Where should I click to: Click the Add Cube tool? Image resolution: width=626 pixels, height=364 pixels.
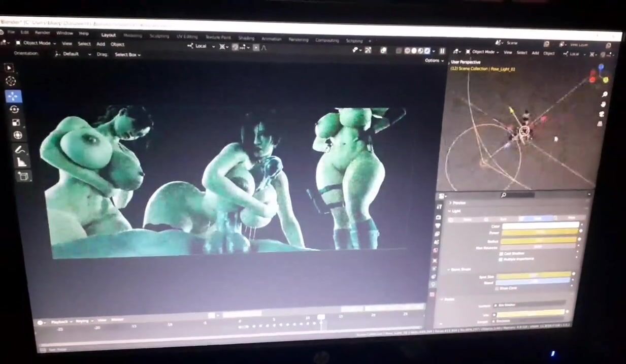[x=23, y=176]
